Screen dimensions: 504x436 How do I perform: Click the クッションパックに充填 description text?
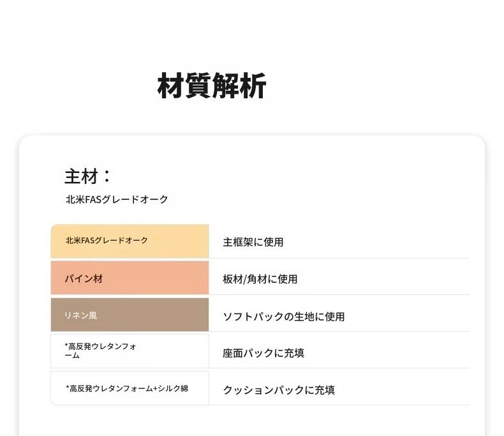[x=279, y=390]
